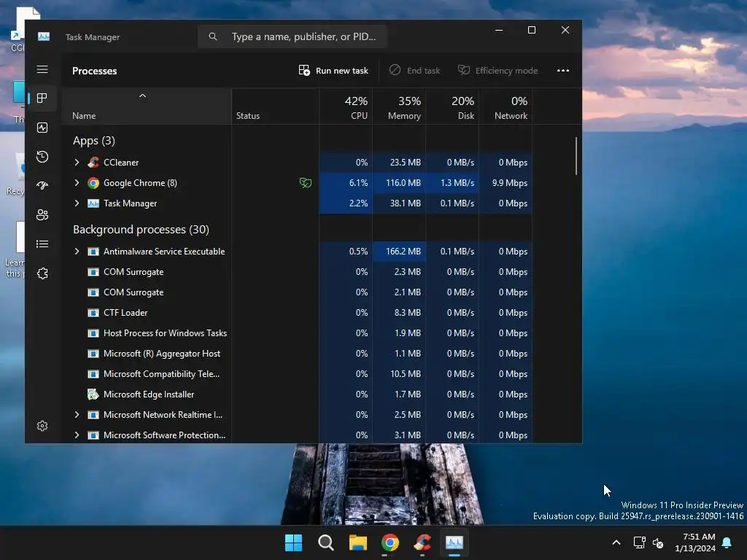
Task: Show hidden system tray icons
Action: pos(616,542)
